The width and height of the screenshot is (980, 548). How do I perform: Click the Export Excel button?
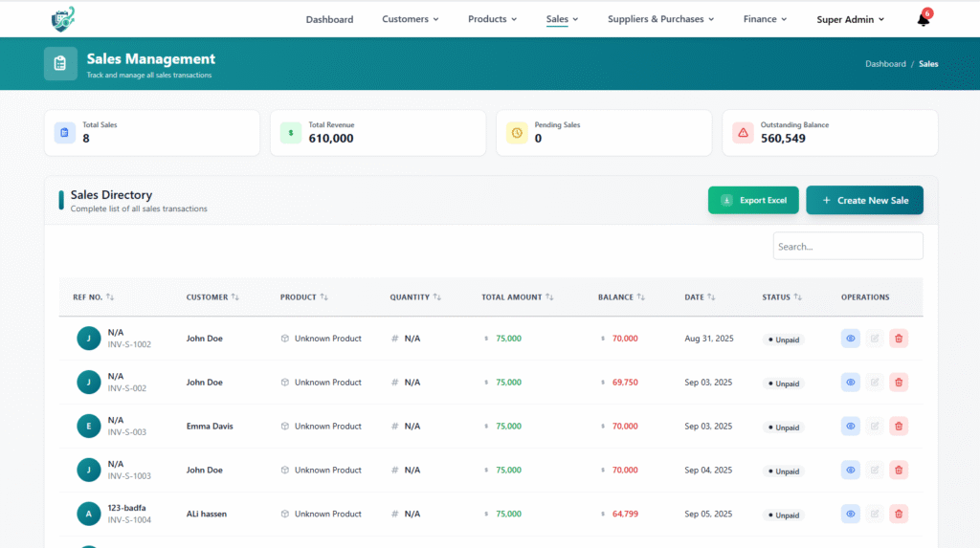point(753,201)
